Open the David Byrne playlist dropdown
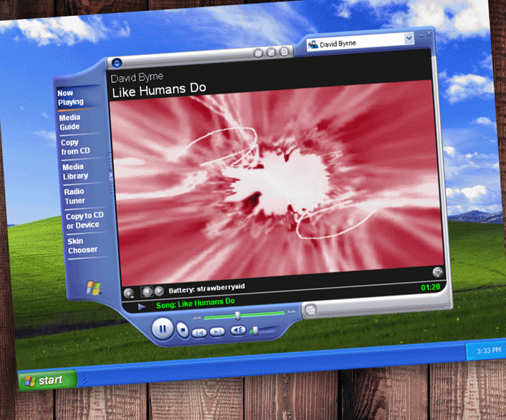This screenshot has width=506, height=420. pyautogui.click(x=408, y=38)
